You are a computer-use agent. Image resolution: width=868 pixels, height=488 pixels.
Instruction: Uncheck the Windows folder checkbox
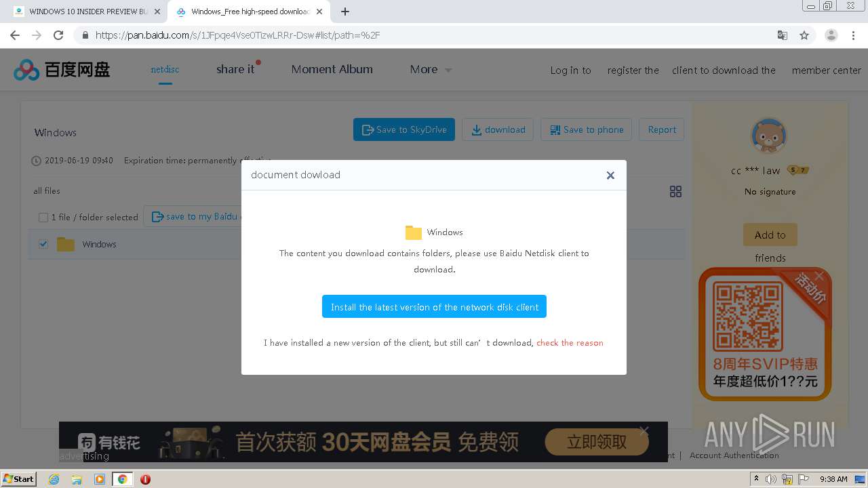point(43,244)
